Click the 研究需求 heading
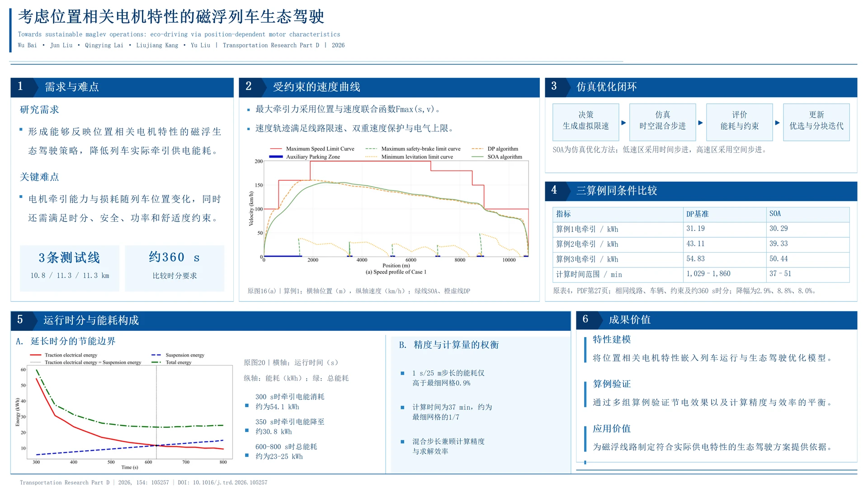Viewport: 868px width, 488px height. 39,110
